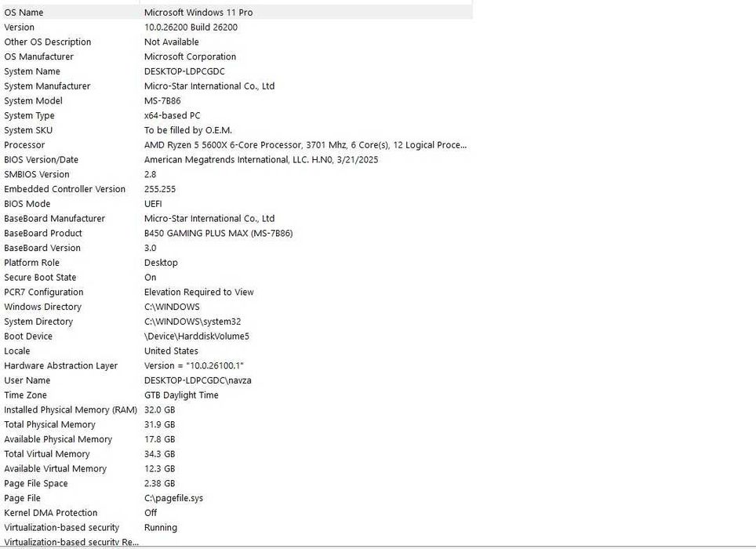The image size is (756, 549).
Task: Click the value '10.0.26200 Build 26200'
Action: click(191, 27)
